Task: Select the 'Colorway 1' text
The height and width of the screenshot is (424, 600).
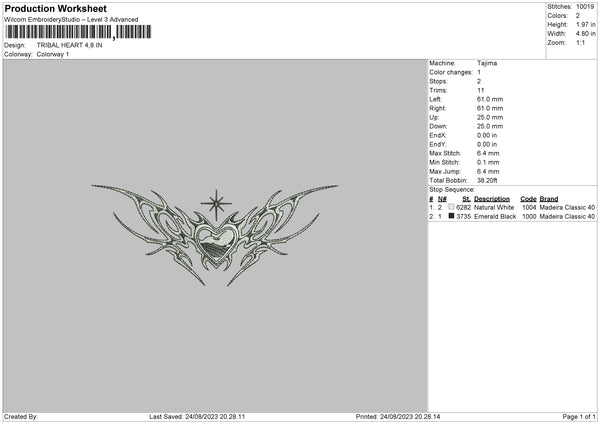Action: point(53,54)
